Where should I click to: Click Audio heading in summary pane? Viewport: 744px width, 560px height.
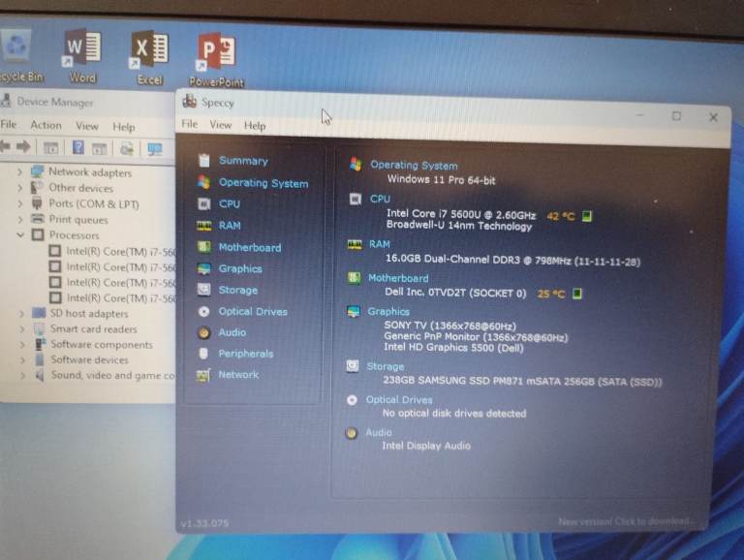point(378,432)
